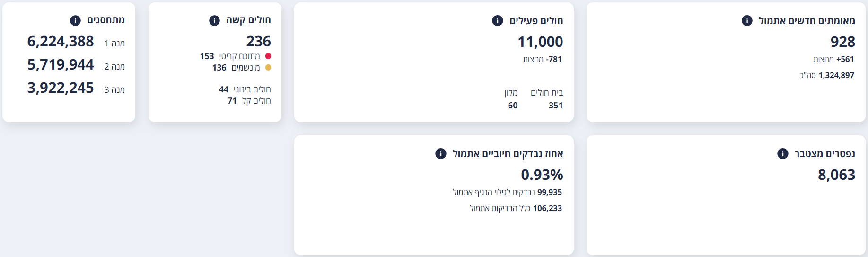Click the yellow dot next to מונשמים
Screen dimensions: 868x257
268,68
